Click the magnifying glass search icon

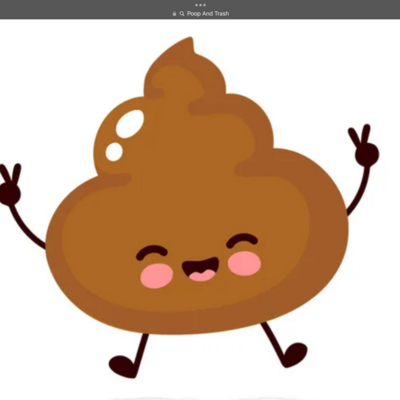point(182,14)
